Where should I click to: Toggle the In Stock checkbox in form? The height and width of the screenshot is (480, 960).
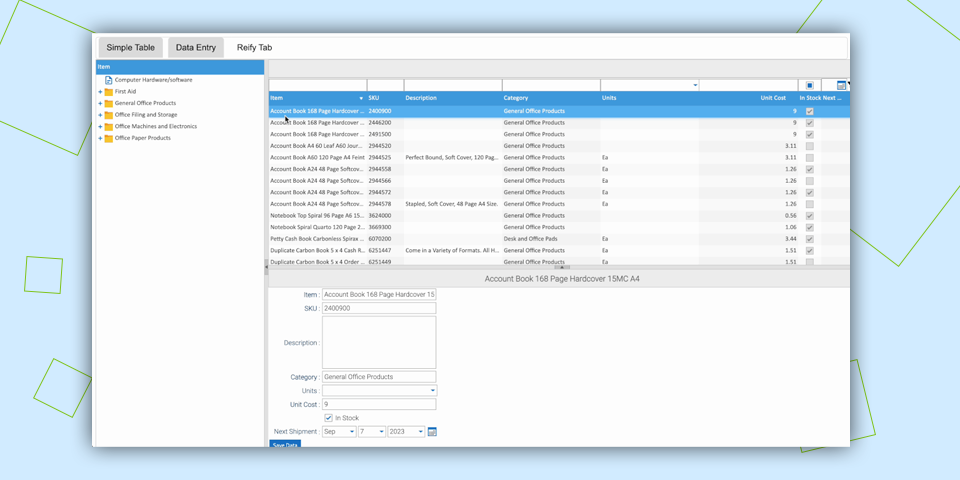[329, 418]
